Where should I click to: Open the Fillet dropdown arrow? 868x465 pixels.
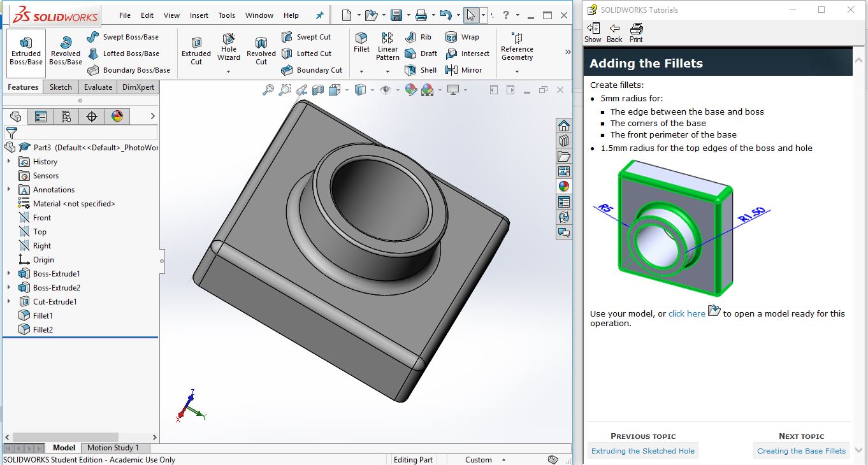361,71
